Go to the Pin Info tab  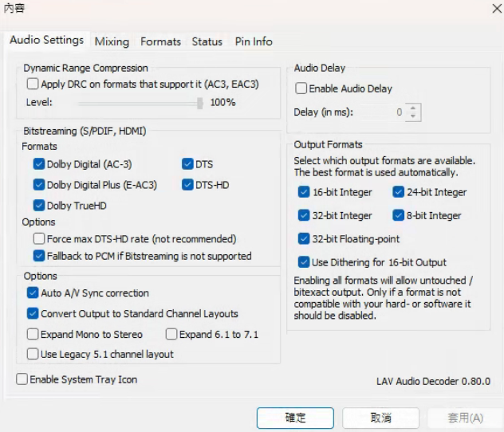coord(253,41)
